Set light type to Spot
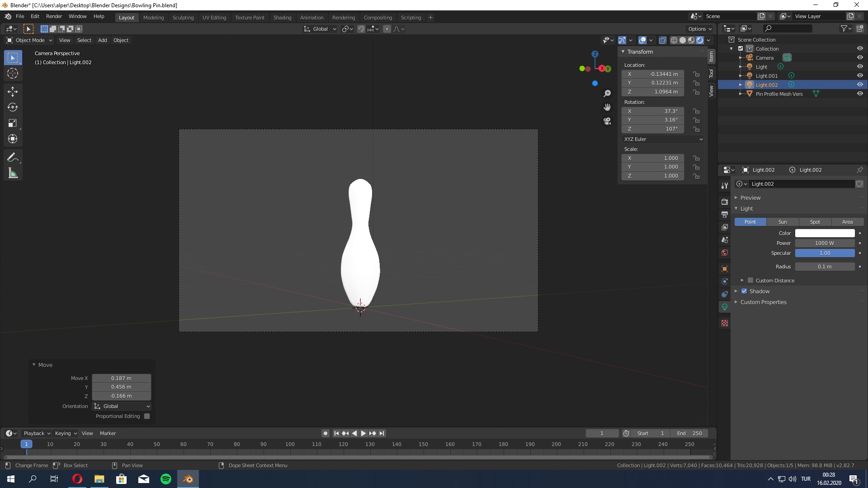 pos(815,222)
